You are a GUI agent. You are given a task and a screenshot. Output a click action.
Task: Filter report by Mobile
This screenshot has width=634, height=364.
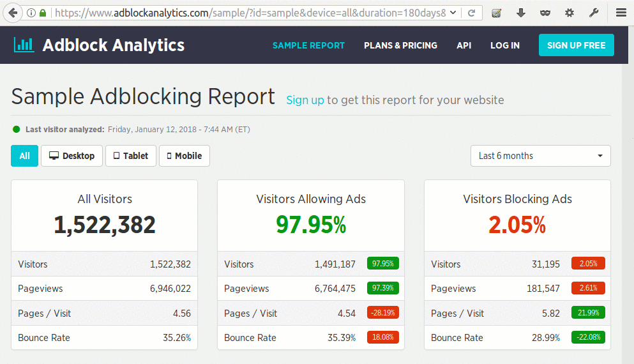click(x=185, y=156)
